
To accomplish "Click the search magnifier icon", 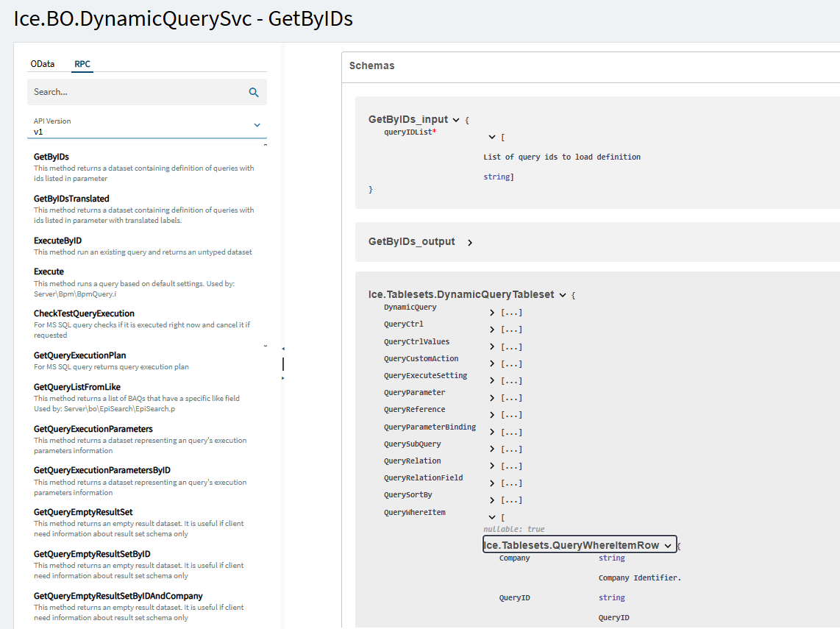I will coord(254,92).
